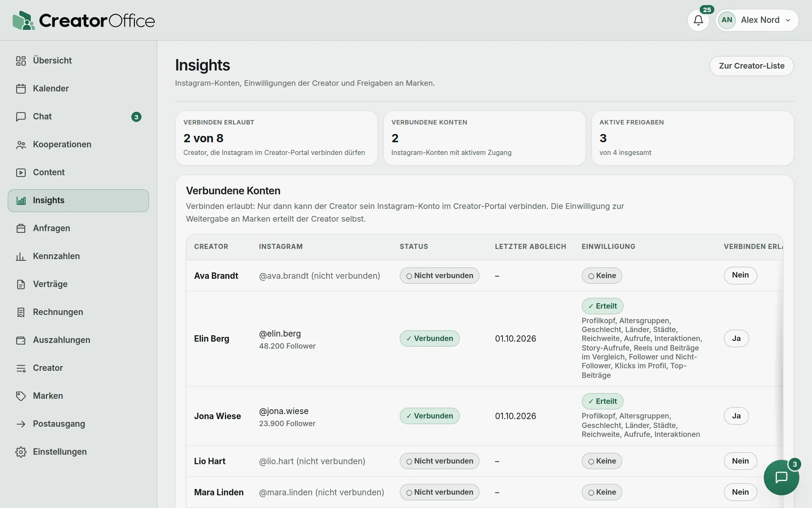
Task: Click the Verbunden status badge for Elin Berg
Action: click(x=429, y=339)
